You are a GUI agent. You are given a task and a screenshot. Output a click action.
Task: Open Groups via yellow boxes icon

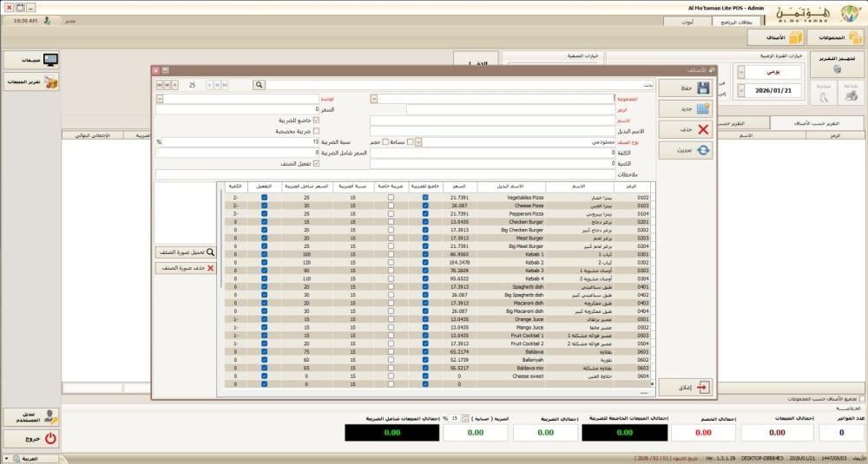click(836, 37)
